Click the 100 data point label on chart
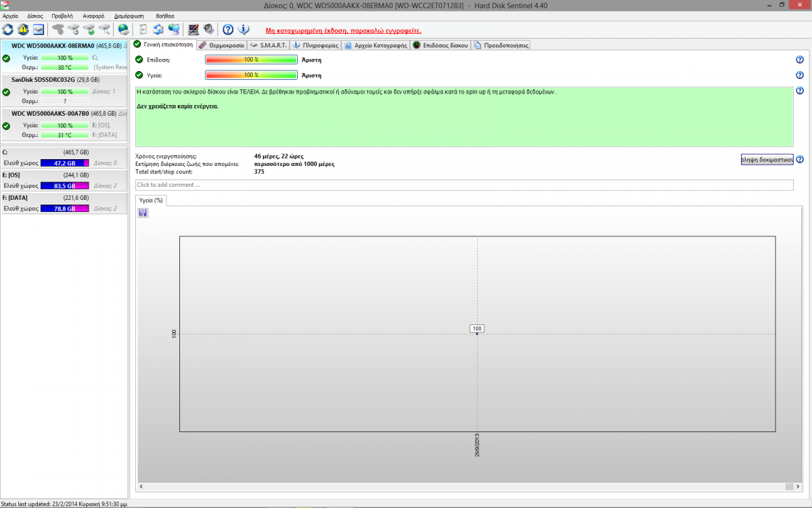This screenshot has width=812, height=508. pyautogui.click(x=477, y=329)
